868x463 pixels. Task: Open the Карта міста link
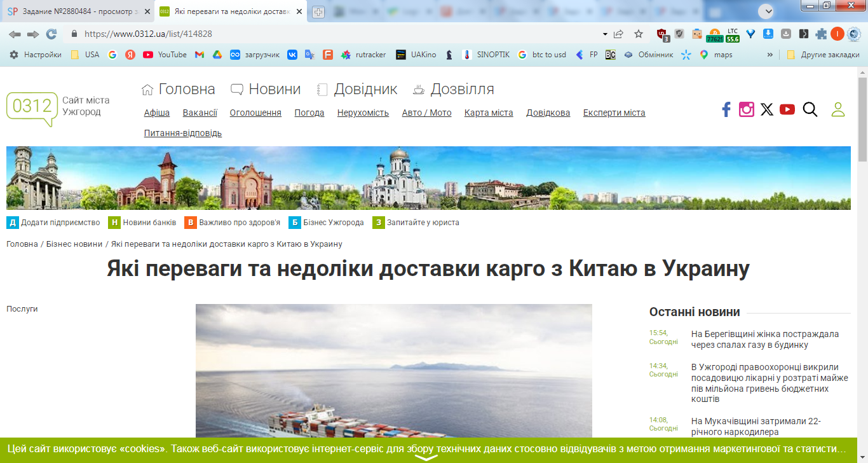489,113
